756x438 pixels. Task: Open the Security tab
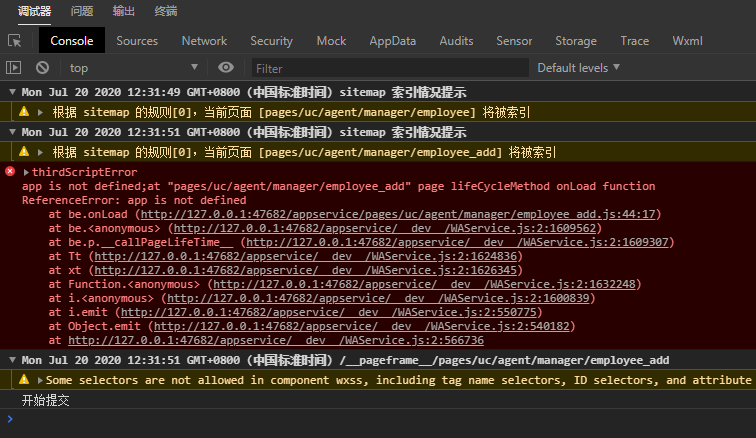[271, 41]
